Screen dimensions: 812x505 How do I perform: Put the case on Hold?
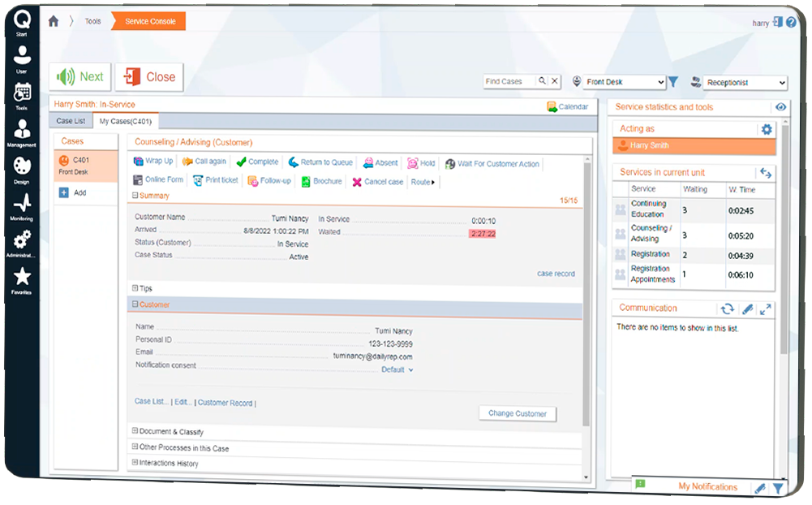pyautogui.click(x=421, y=163)
